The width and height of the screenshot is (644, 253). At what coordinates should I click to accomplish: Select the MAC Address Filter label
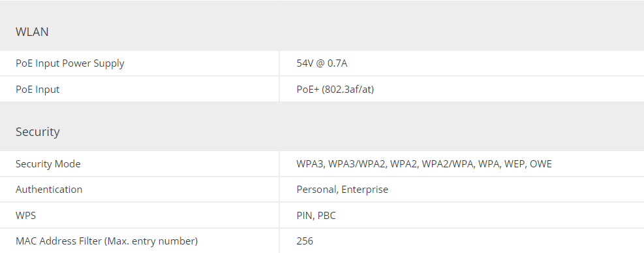106,241
